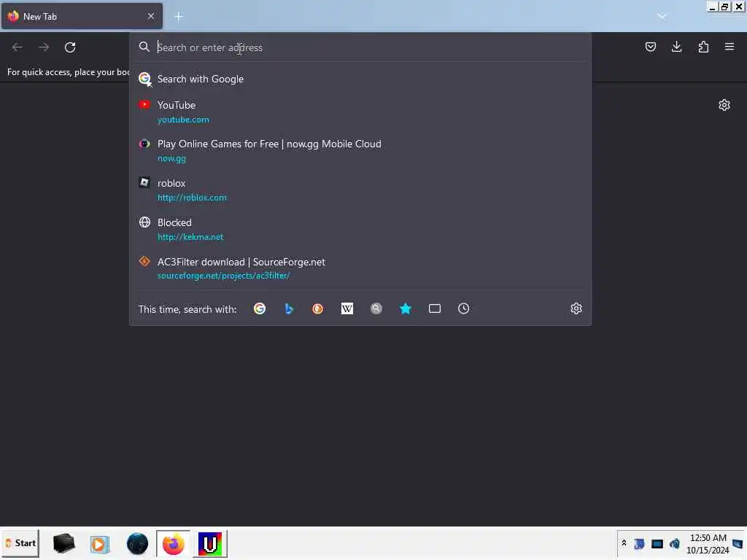Click the http://roblox.com URL text
747x560 pixels.
coord(192,198)
